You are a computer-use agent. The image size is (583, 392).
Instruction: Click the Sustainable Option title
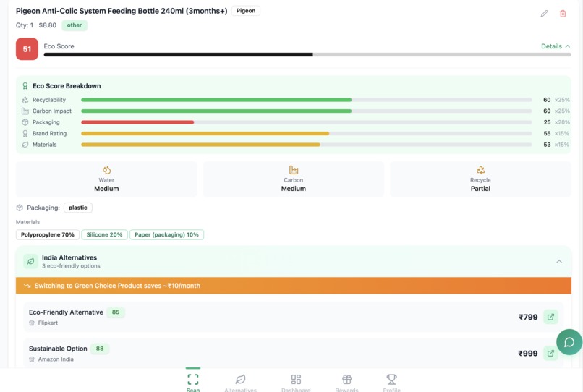58,349
